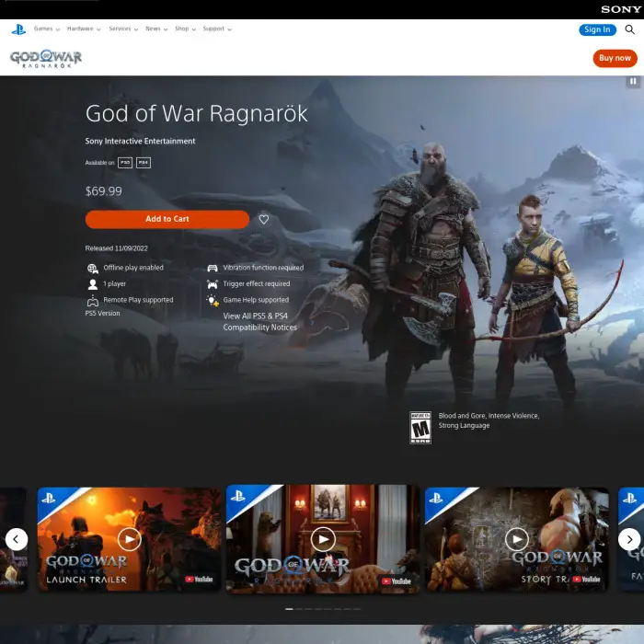Image resolution: width=644 pixels, height=644 pixels.
Task: Play the Launch Trailer video
Action: (x=130, y=539)
